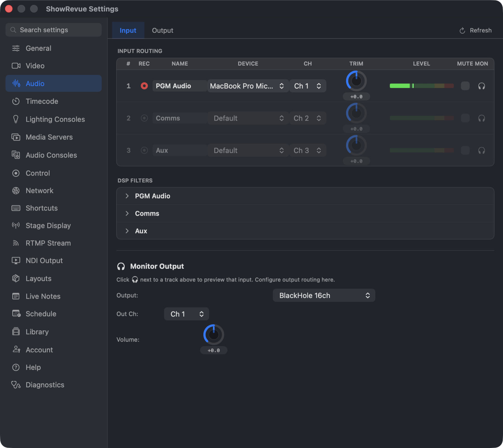Open Media Servers via its sidebar icon
This screenshot has width=503, height=448.
tap(16, 137)
